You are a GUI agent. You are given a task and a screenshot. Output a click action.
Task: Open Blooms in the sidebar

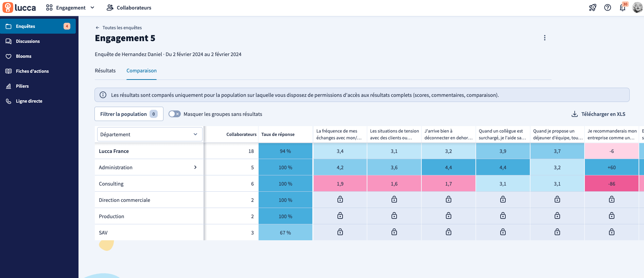click(38, 56)
